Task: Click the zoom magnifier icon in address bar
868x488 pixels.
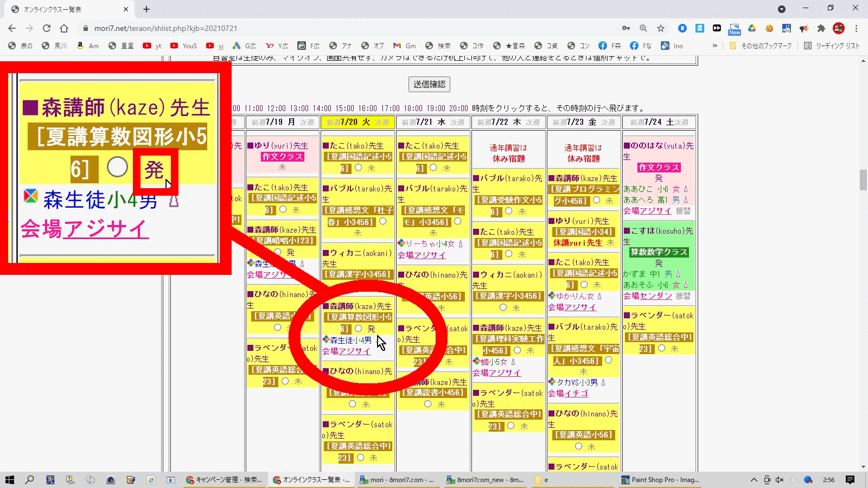Action: pos(643,28)
